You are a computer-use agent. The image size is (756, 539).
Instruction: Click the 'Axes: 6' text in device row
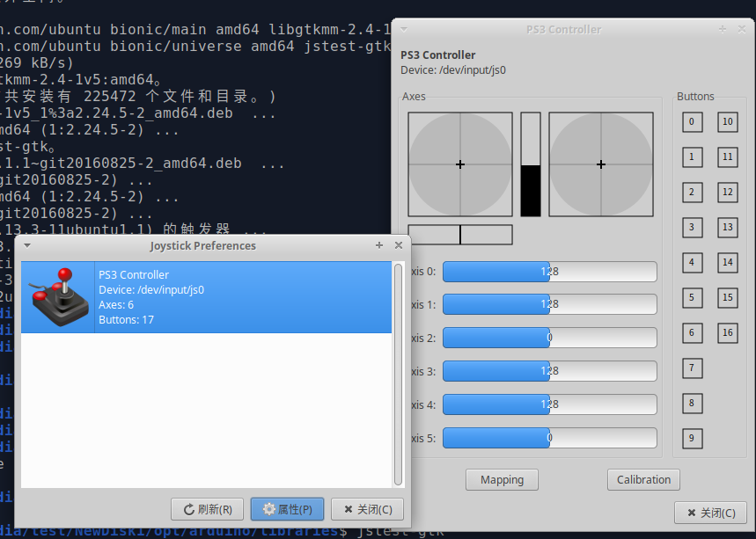tap(116, 305)
